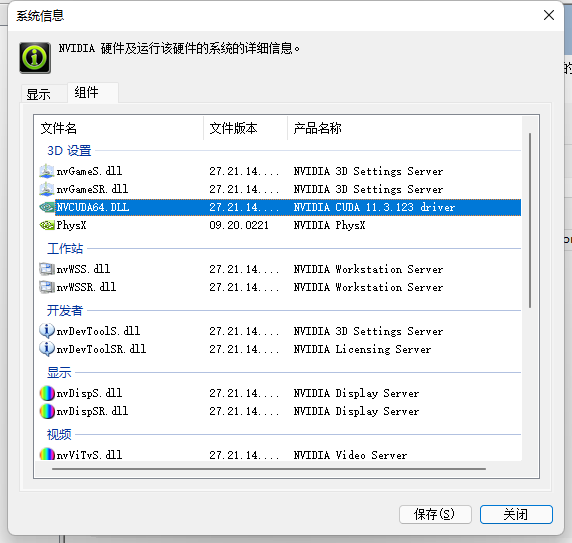Screen dimensions: 572x543
Task: Click nvDispS.dll 'NVIDIA Display Server' text
Action: 356,393
